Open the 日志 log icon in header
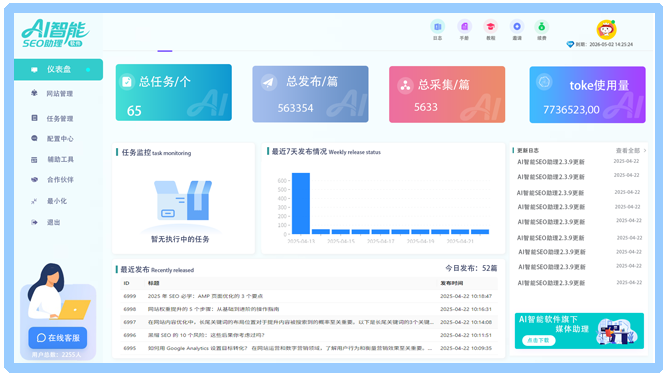This screenshot has width=663, height=378. [x=438, y=27]
